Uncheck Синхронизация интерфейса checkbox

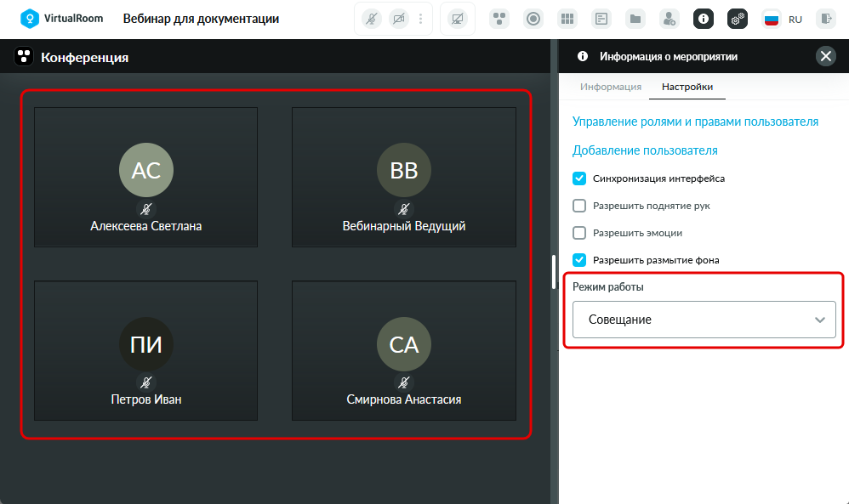point(579,178)
